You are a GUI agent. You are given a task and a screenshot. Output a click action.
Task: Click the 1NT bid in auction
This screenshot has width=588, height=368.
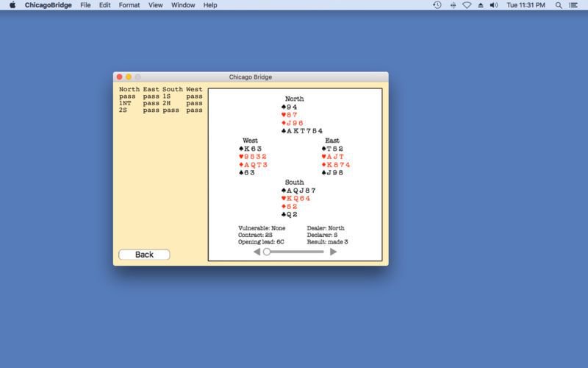click(125, 103)
